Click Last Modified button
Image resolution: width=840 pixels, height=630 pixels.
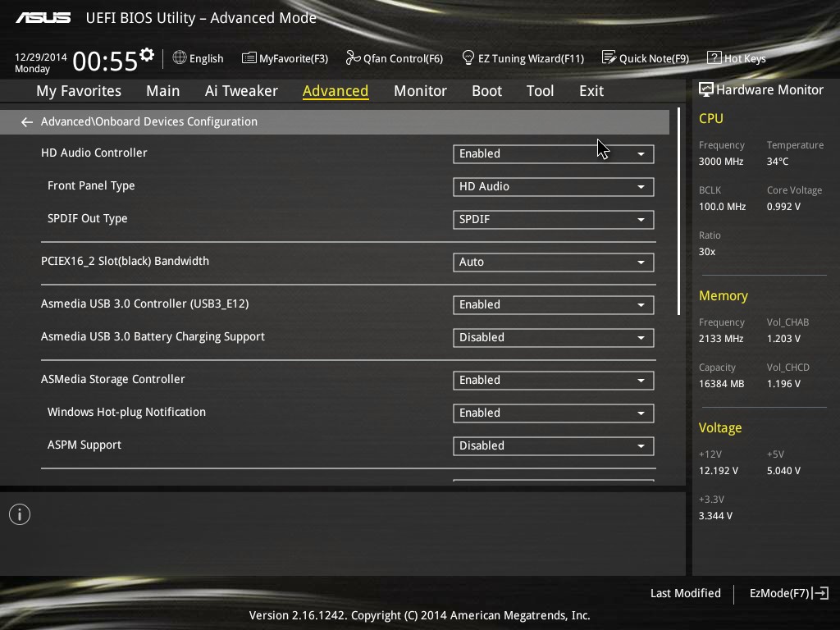pyautogui.click(x=685, y=594)
